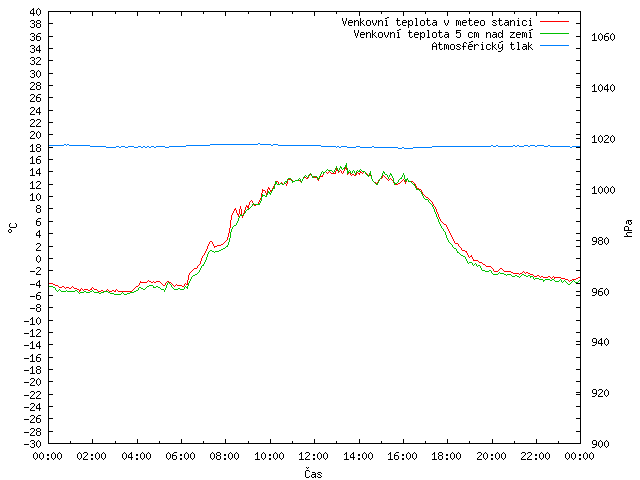Click the −30 temperature axis label

pyautogui.click(x=33, y=444)
